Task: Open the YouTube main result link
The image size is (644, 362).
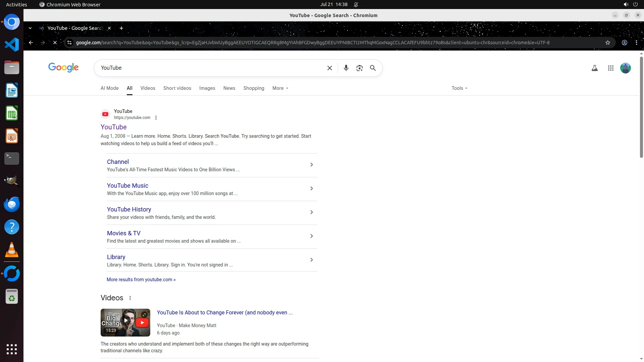Action: [113, 127]
